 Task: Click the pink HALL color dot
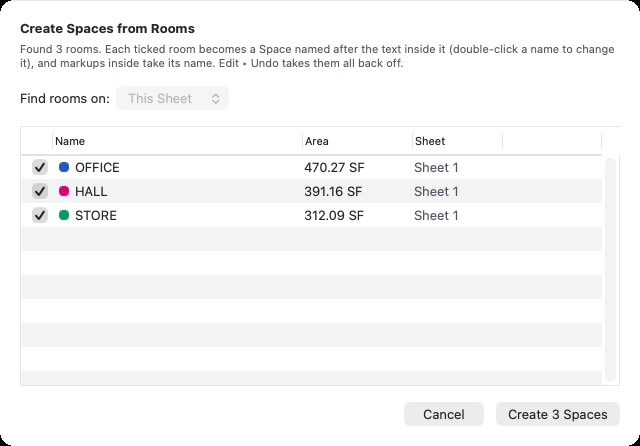pyautogui.click(x=64, y=191)
